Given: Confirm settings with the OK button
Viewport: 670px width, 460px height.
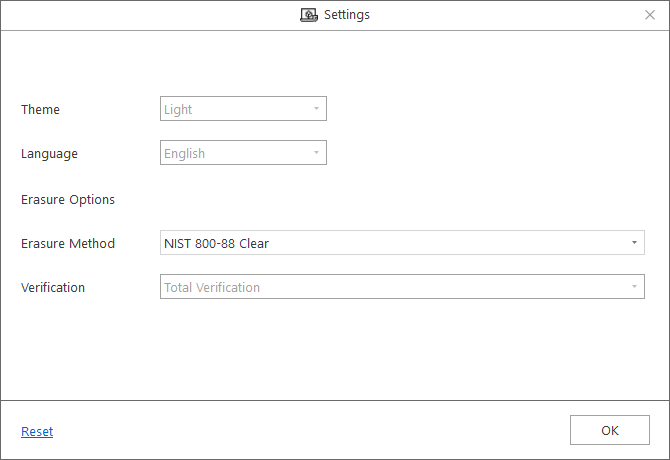Looking at the screenshot, I should 610,430.
